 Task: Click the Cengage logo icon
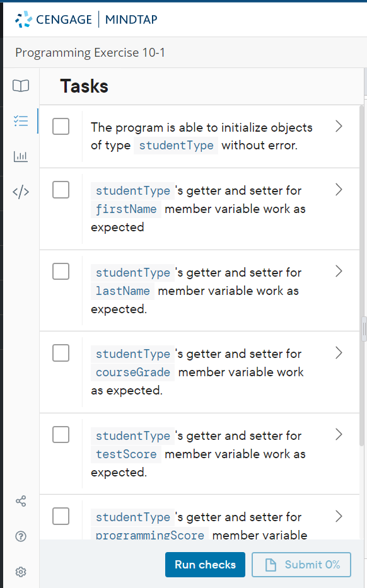(23, 19)
